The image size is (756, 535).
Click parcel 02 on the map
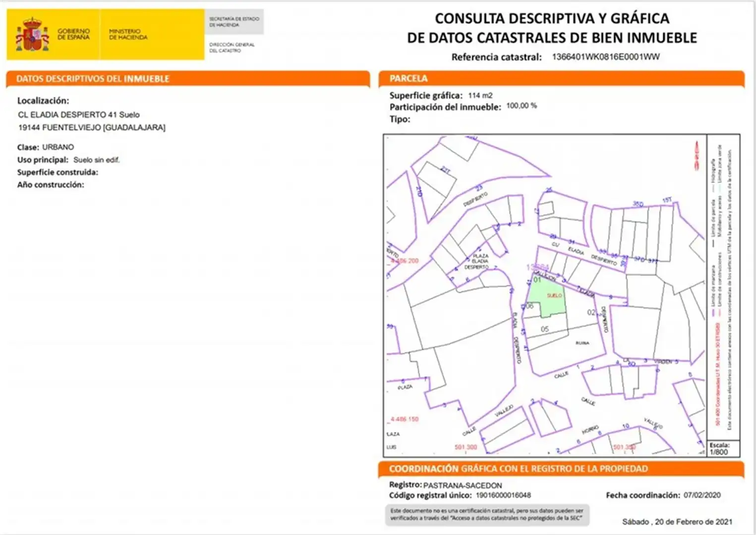(x=591, y=313)
